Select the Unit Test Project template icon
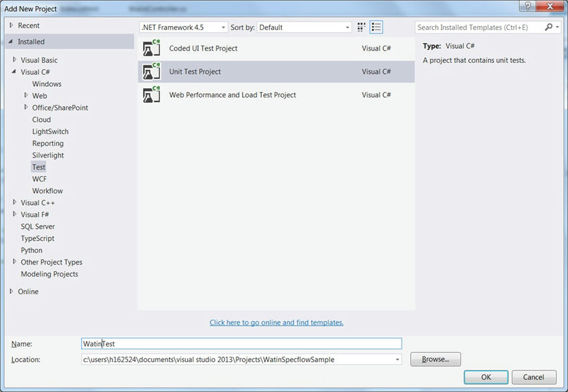 [150, 71]
